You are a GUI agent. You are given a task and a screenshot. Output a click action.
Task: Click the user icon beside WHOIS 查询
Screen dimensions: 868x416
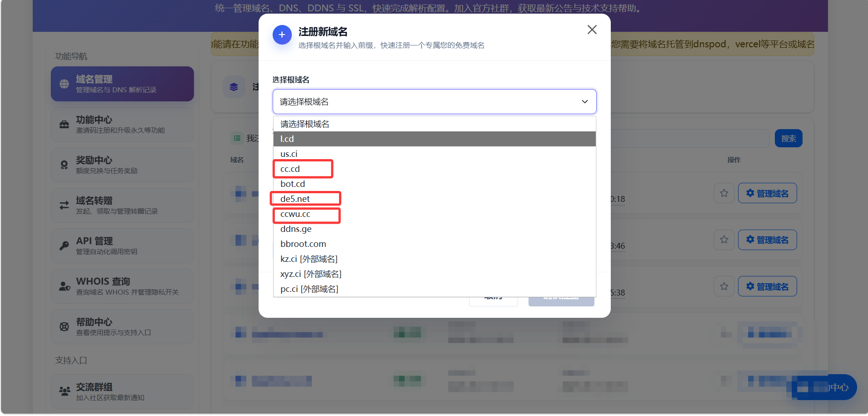click(65, 286)
